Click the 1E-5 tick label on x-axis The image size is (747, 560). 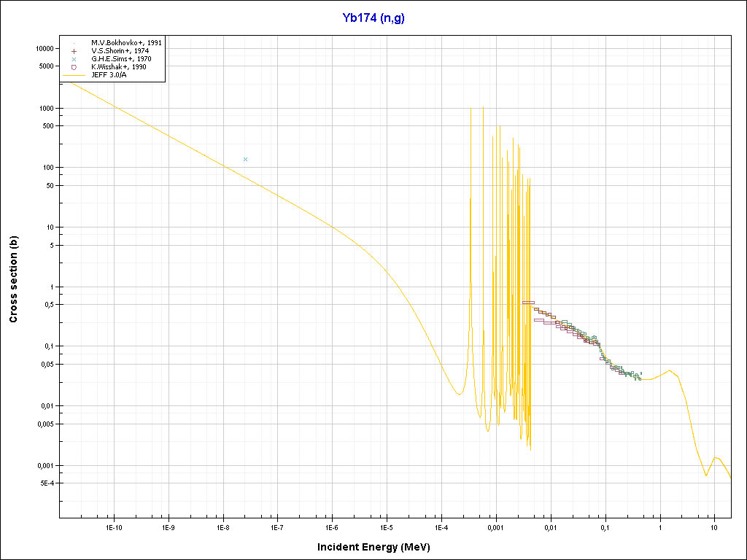pyautogui.click(x=387, y=526)
